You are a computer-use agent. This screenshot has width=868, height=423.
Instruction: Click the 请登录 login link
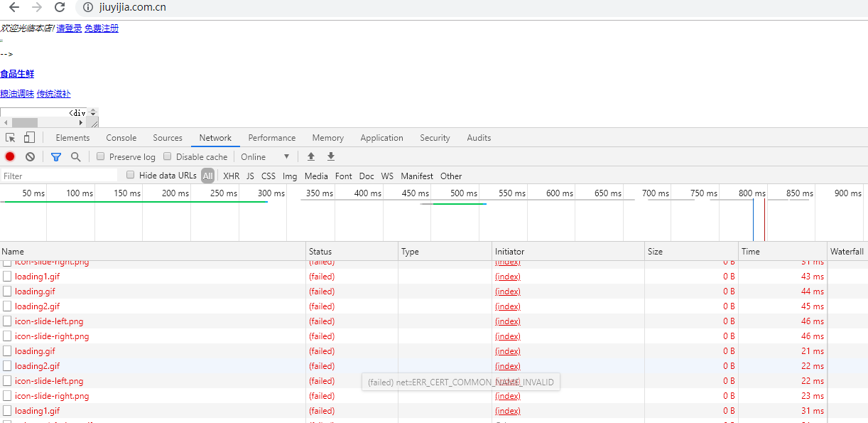[x=70, y=28]
